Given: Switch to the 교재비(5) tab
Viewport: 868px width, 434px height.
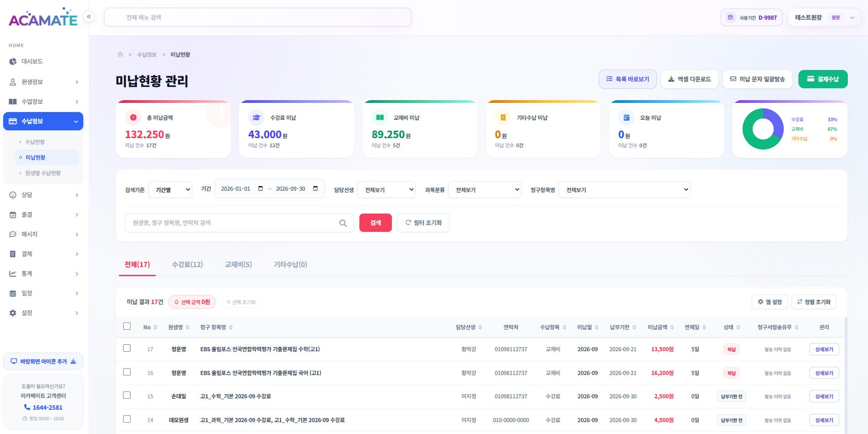Looking at the screenshot, I should [x=239, y=265].
